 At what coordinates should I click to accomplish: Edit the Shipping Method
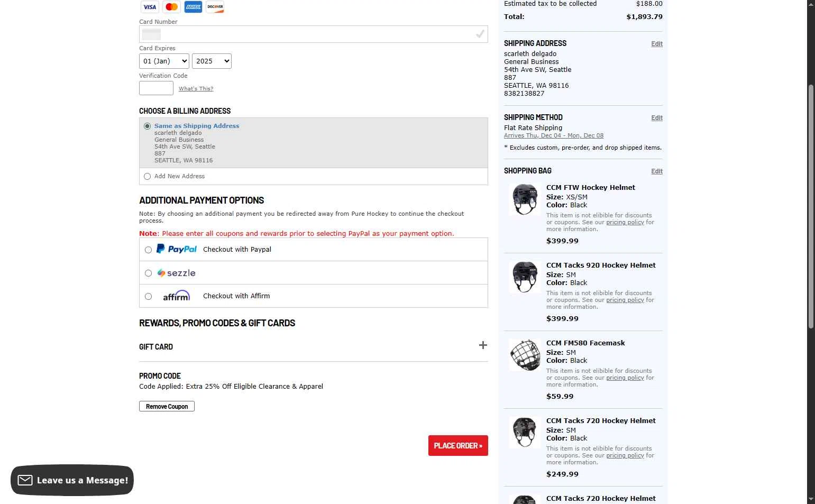point(657,118)
